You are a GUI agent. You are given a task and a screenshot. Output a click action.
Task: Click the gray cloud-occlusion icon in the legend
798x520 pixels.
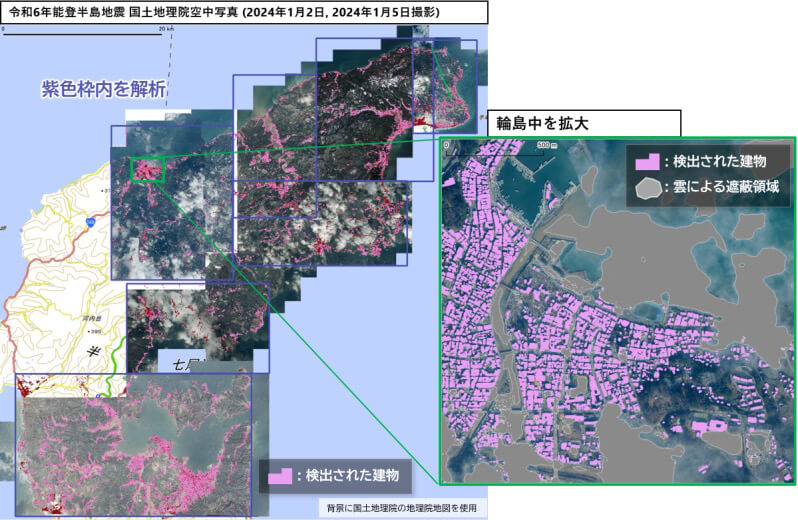(649, 186)
